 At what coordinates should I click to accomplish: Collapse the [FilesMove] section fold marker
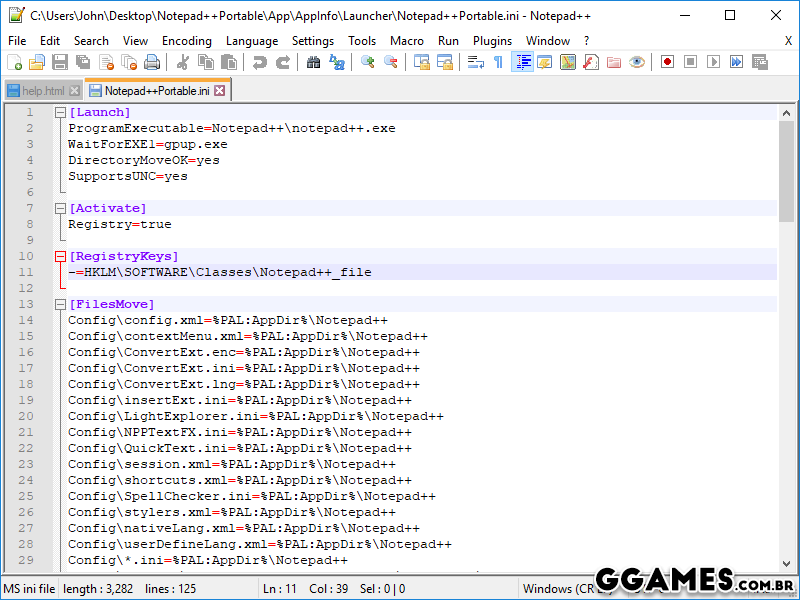coord(60,304)
